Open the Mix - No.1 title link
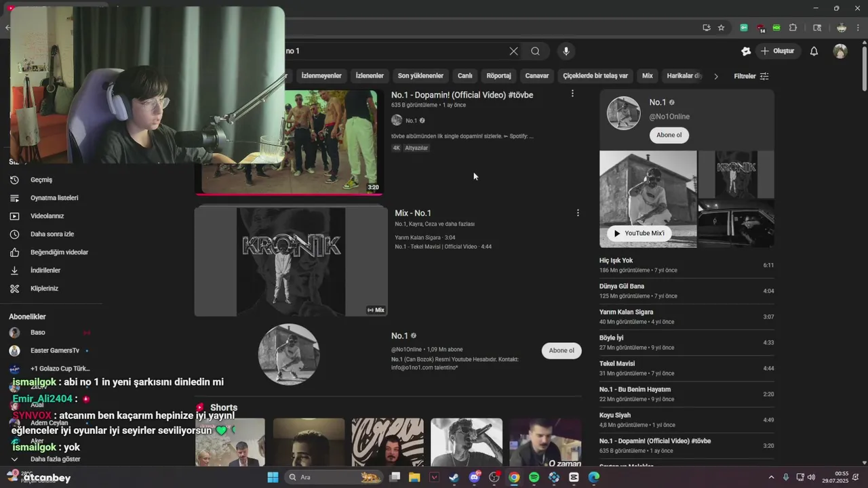This screenshot has width=868, height=488. [413, 213]
